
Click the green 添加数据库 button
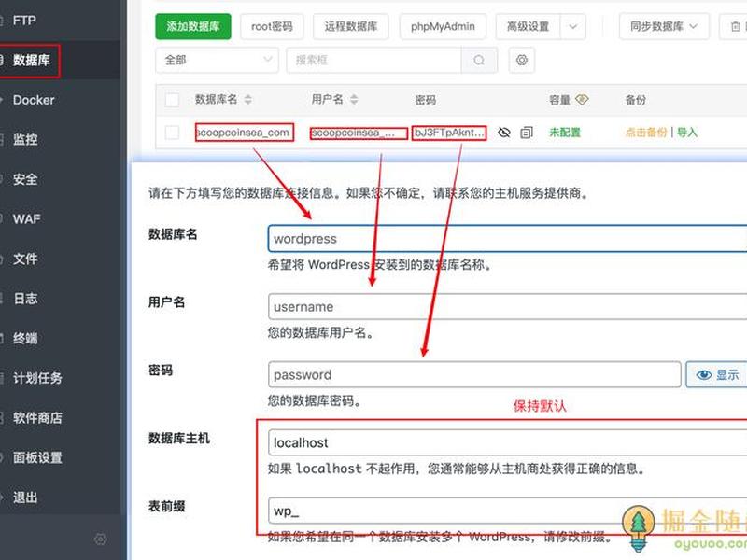(x=193, y=26)
